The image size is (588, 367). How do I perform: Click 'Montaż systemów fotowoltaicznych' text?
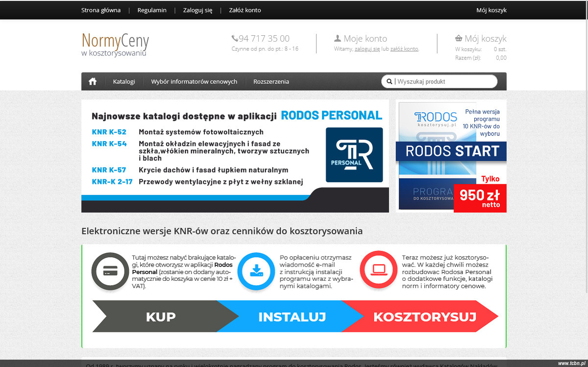tap(201, 132)
